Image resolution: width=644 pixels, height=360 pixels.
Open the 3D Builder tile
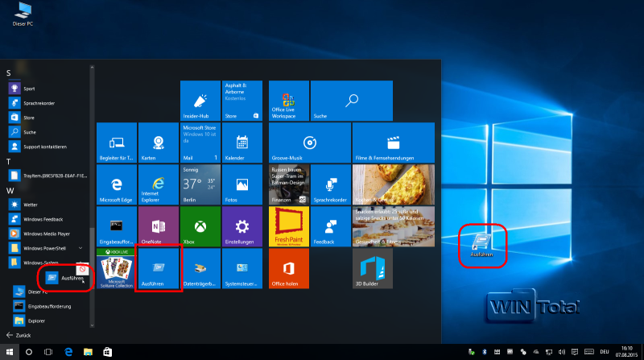pyautogui.click(x=371, y=267)
